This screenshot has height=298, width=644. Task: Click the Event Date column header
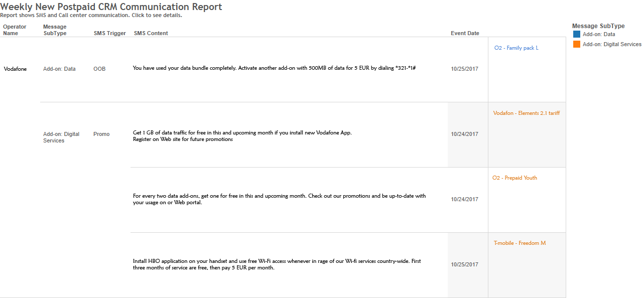click(465, 34)
